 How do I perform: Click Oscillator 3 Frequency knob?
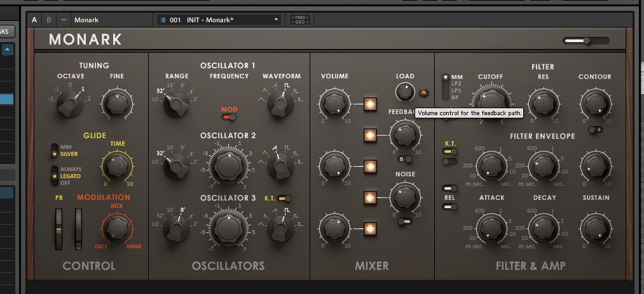[229, 228]
